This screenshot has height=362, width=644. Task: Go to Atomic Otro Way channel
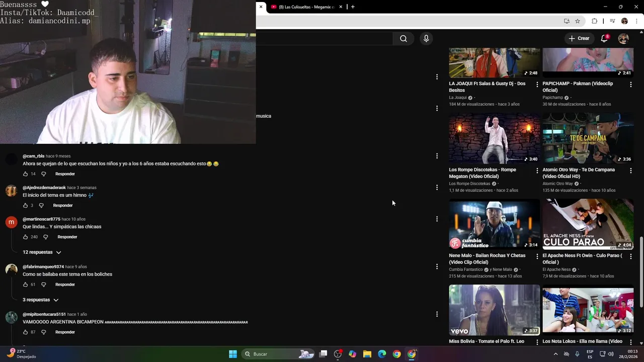coord(557,184)
